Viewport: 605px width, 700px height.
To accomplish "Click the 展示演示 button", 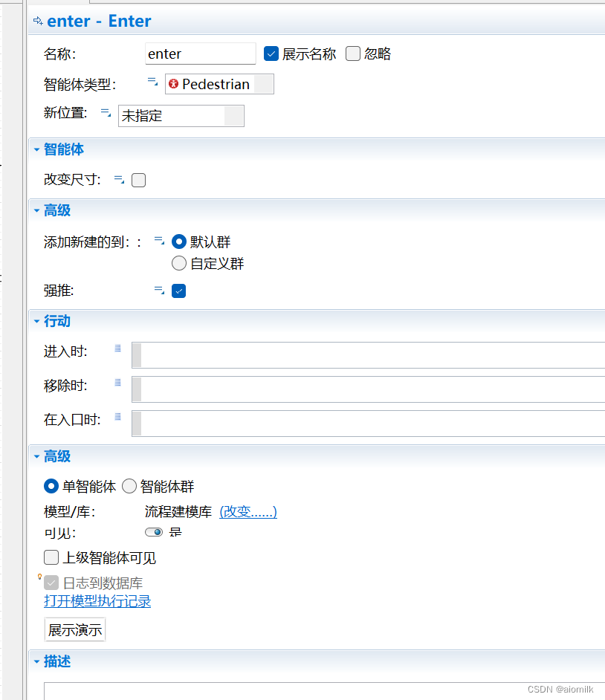I will point(74,629).
